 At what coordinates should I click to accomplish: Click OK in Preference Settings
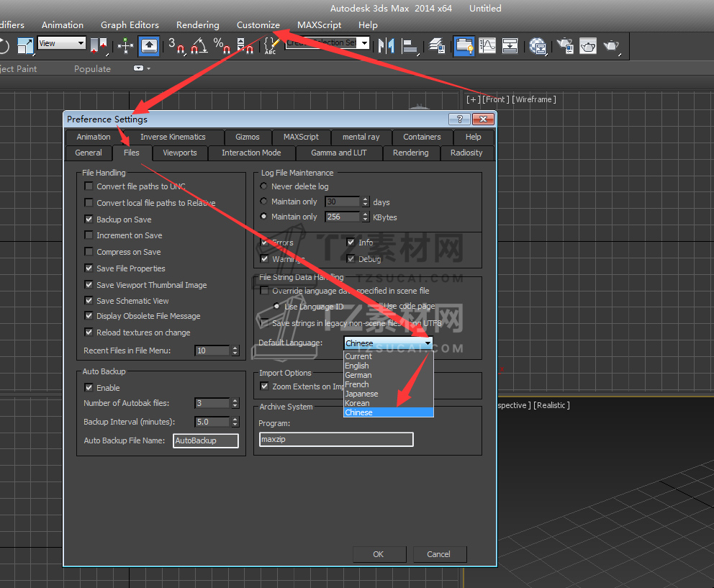[379, 554]
